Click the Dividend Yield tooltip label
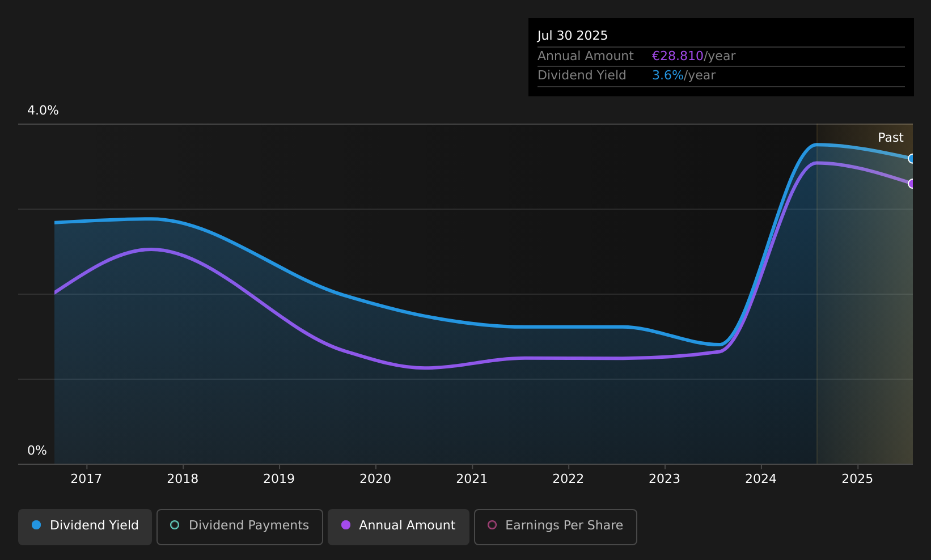 coord(582,75)
